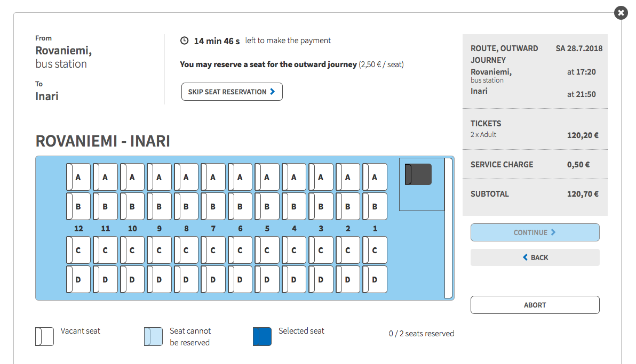The width and height of the screenshot is (636, 364).
Task: Go back with the Back button
Action: point(535,257)
